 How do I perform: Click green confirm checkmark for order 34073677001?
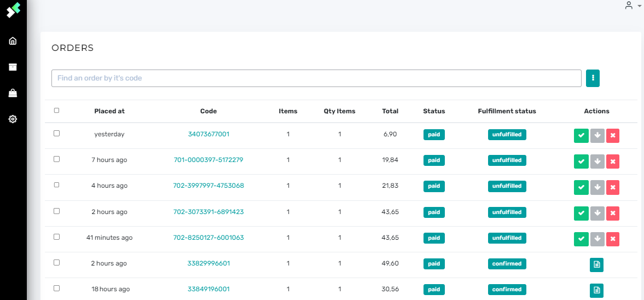pyautogui.click(x=581, y=135)
